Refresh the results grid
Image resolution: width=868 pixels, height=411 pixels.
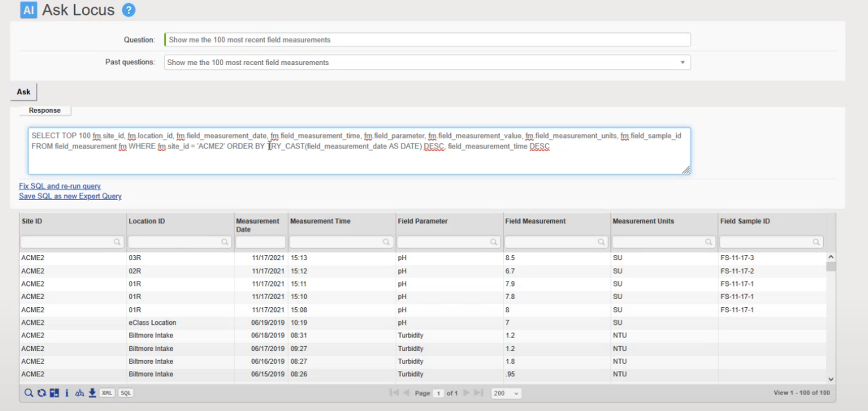click(42, 393)
